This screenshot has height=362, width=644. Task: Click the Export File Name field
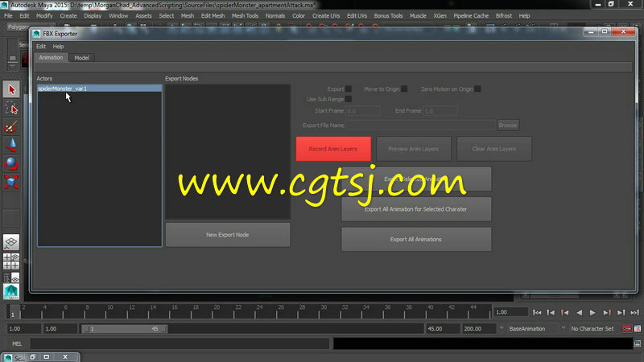420,125
